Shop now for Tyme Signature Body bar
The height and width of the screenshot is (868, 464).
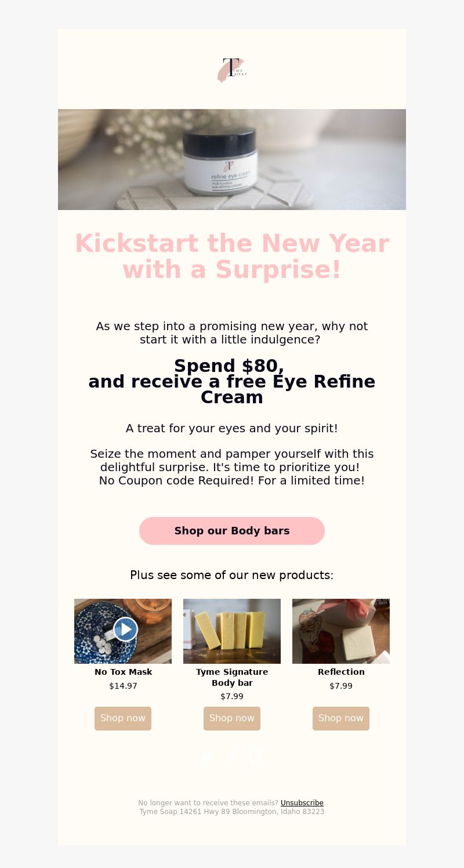[232, 718]
